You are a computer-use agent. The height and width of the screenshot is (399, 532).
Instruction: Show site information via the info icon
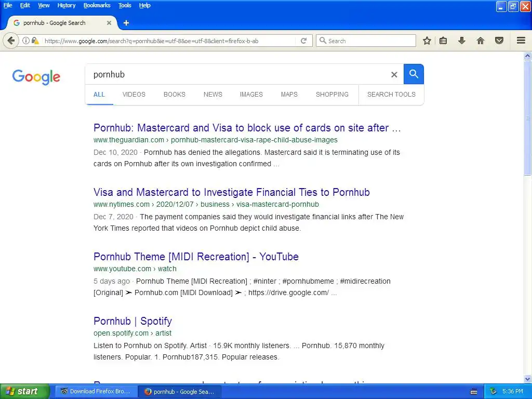point(26,41)
